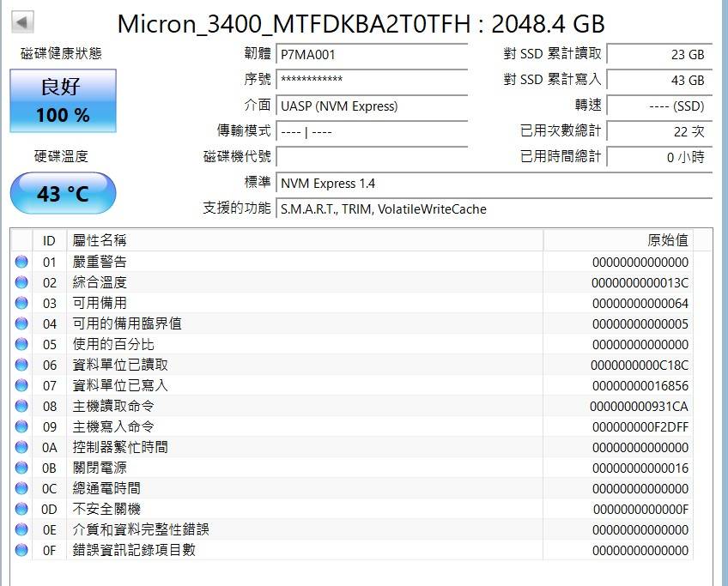Click the status dot for 使用的百分比
Image resolution: width=728 pixels, height=586 pixels.
(x=21, y=344)
